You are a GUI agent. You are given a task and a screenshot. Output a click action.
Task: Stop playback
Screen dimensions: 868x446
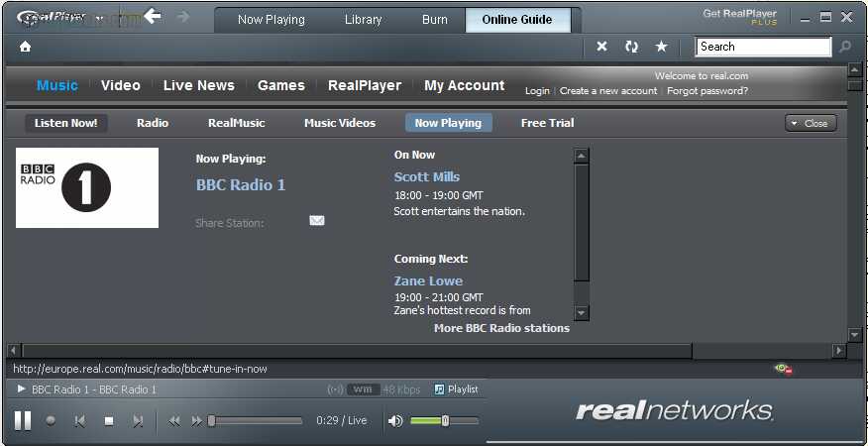(x=109, y=421)
